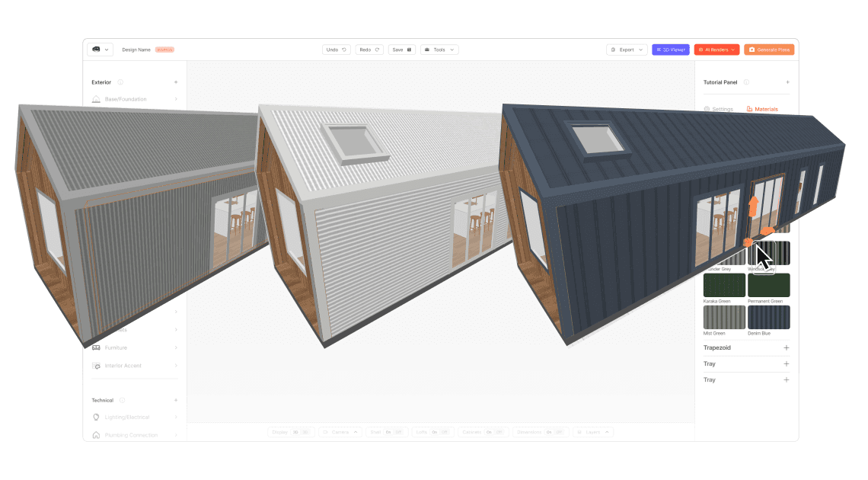Select the camera icon in the bottom bar
The height and width of the screenshot is (480, 868).
(325, 431)
